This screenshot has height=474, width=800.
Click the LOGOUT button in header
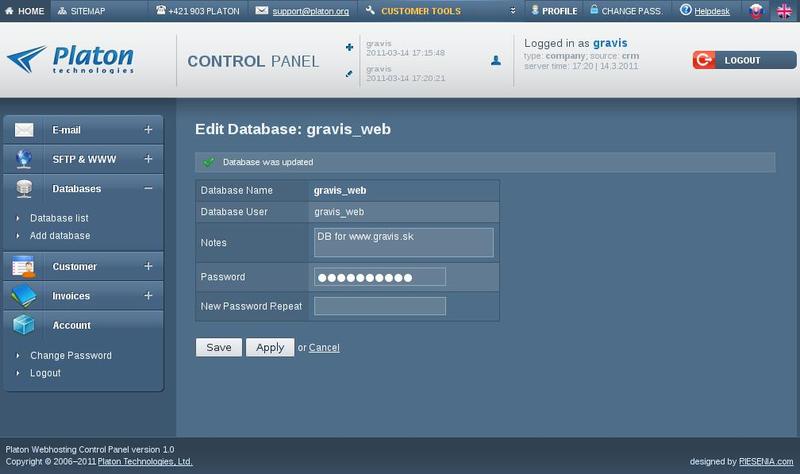click(744, 60)
